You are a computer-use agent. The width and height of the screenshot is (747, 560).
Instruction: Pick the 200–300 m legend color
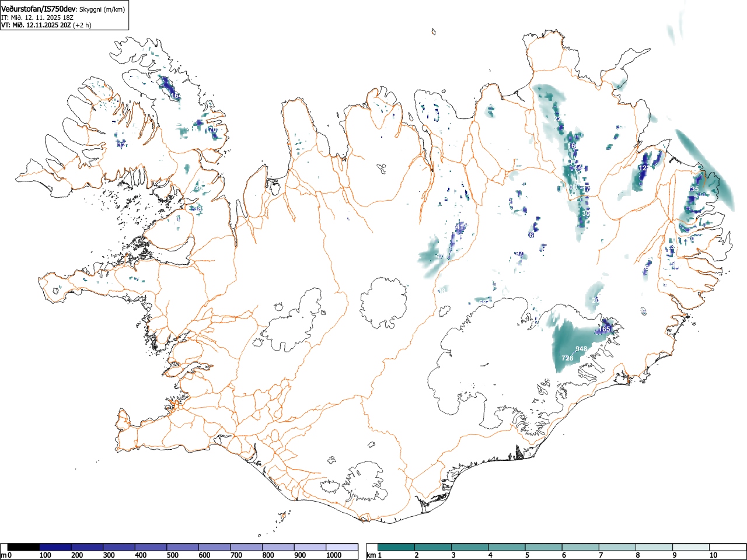[87, 547]
